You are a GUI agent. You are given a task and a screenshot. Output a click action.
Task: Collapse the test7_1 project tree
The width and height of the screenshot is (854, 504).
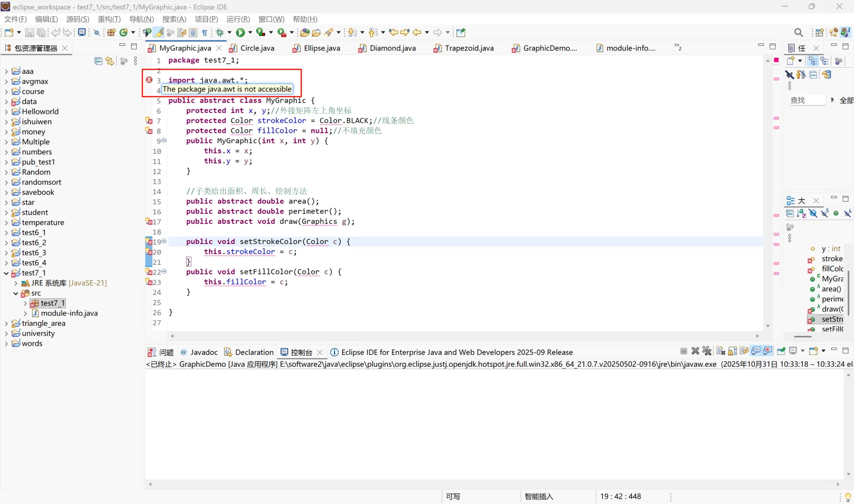pos(7,273)
